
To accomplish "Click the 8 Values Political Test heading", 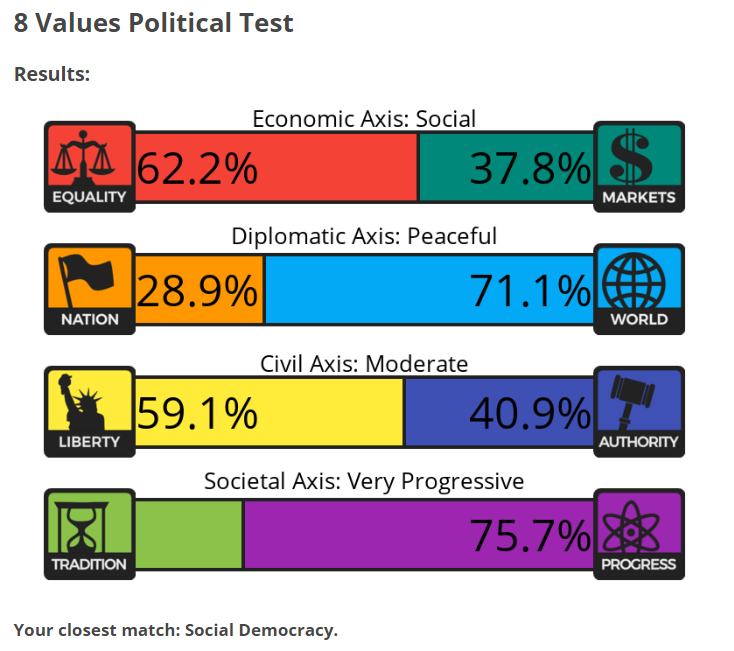I will coord(154,23).
